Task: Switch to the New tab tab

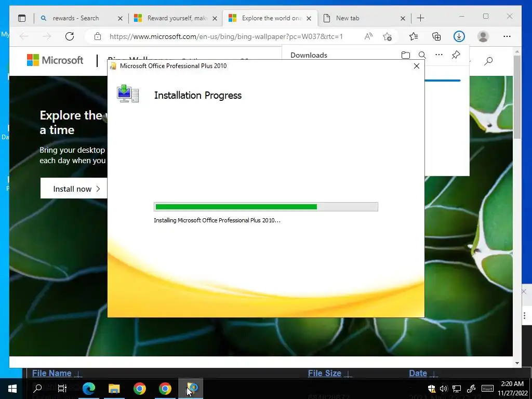Action: click(x=364, y=18)
